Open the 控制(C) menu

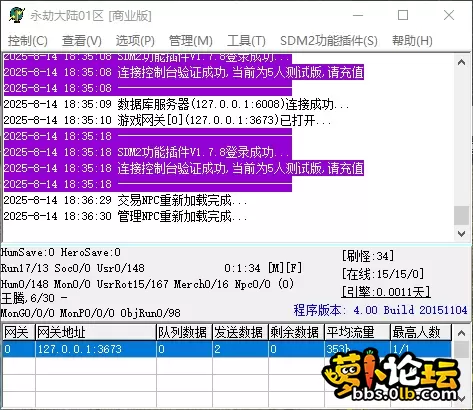[28, 41]
